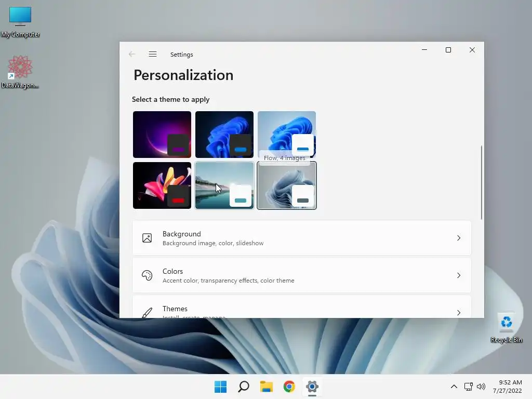Launch Google Chrome from the taskbar
This screenshot has height=399, width=532.
point(289,387)
